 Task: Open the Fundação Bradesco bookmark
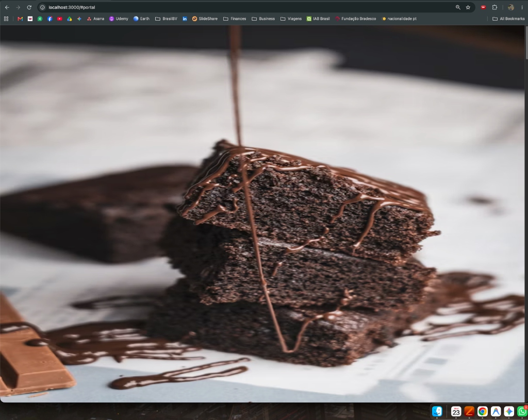click(356, 19)
